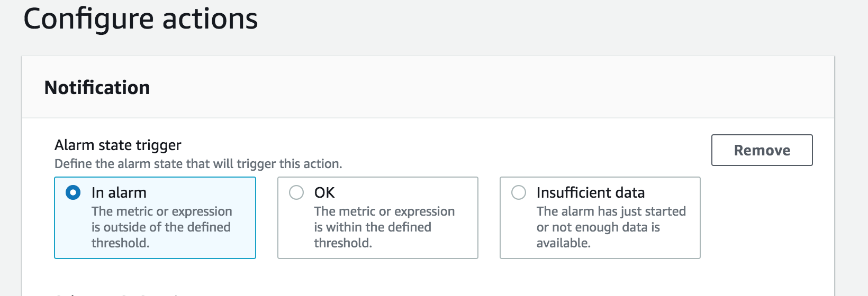Select the In alarm radio button
The height and width of the screenshot is (296, 868).
tap(73, 192)
